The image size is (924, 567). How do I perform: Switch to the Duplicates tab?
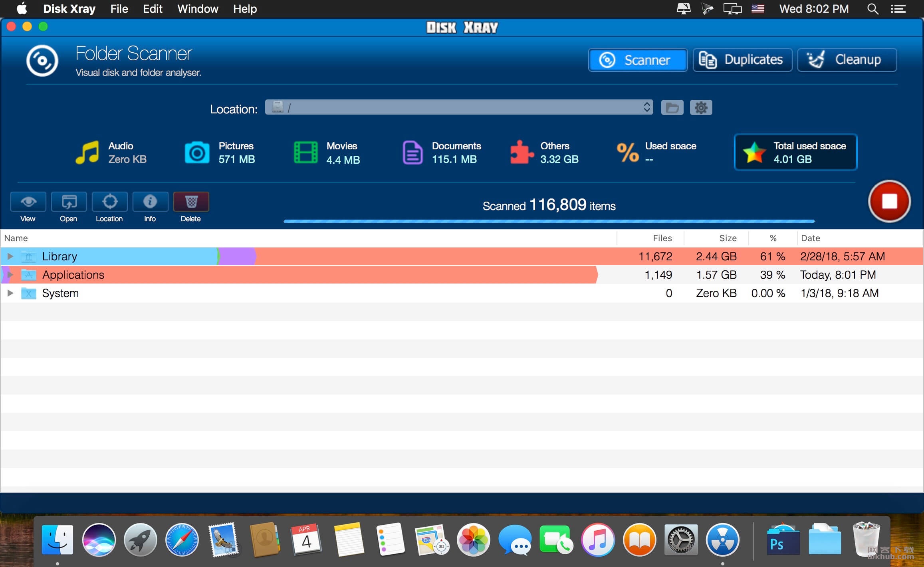[742, 60]
